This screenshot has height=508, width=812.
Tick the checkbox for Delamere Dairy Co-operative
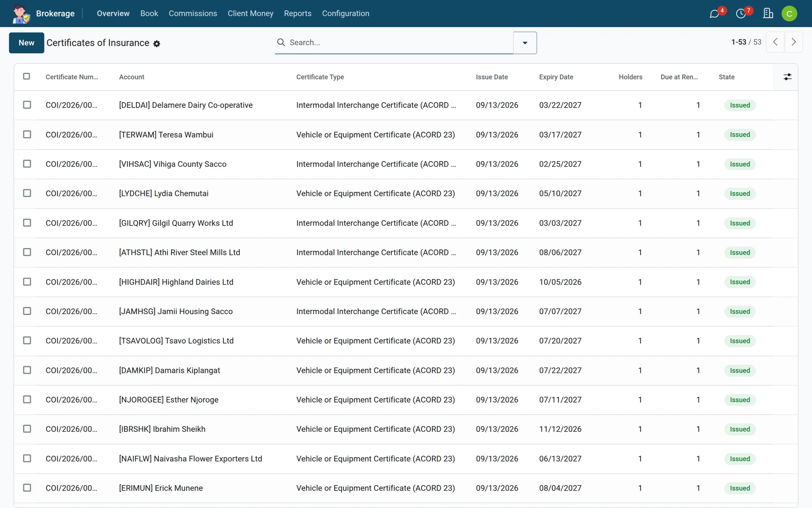click(27, 105)
